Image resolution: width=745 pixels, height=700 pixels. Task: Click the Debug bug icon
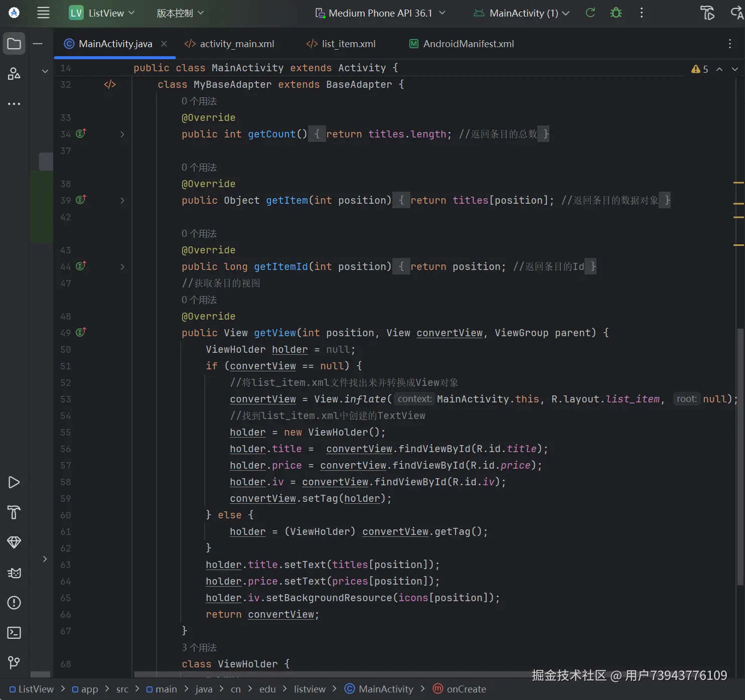click(x=616, y=13)
